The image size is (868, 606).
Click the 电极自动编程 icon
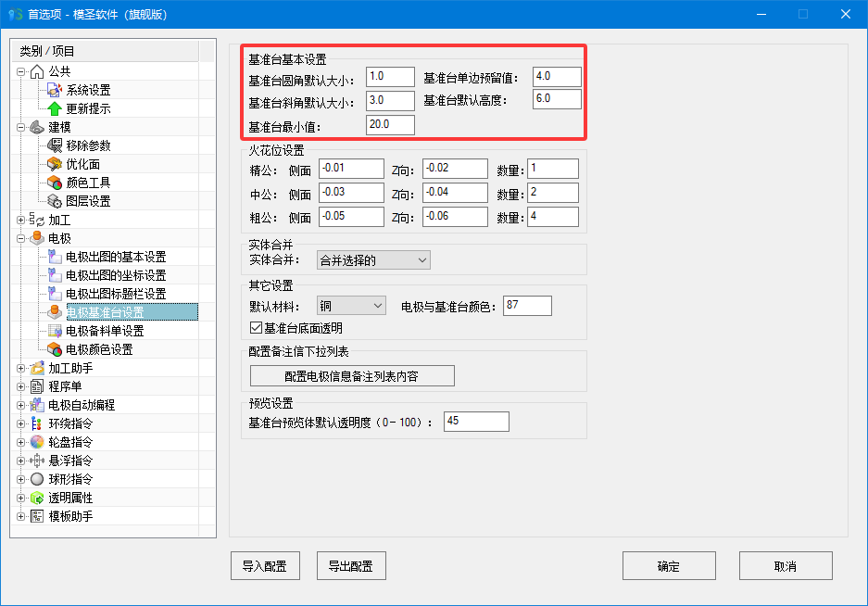(37, 405)
